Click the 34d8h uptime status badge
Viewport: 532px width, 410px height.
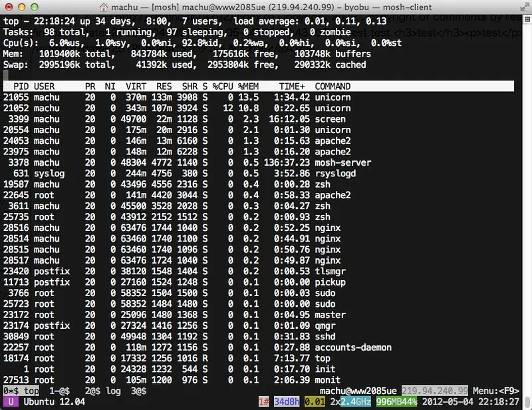[x=287, y=402]
